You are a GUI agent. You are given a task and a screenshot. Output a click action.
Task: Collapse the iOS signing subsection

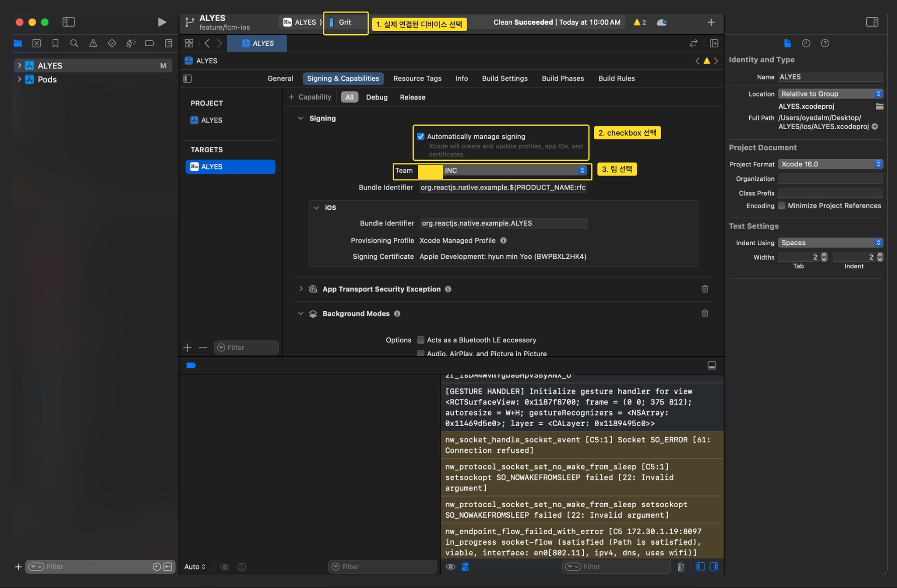click(316, 208)
